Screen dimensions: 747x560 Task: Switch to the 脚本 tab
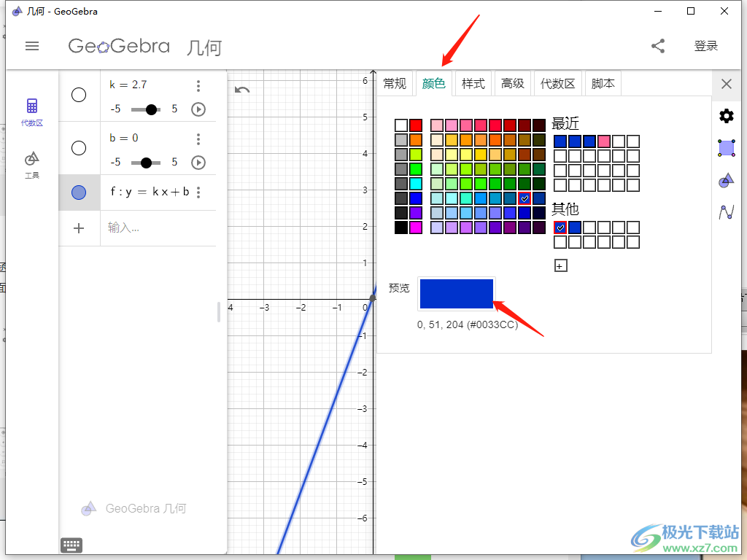coord(603,84)
